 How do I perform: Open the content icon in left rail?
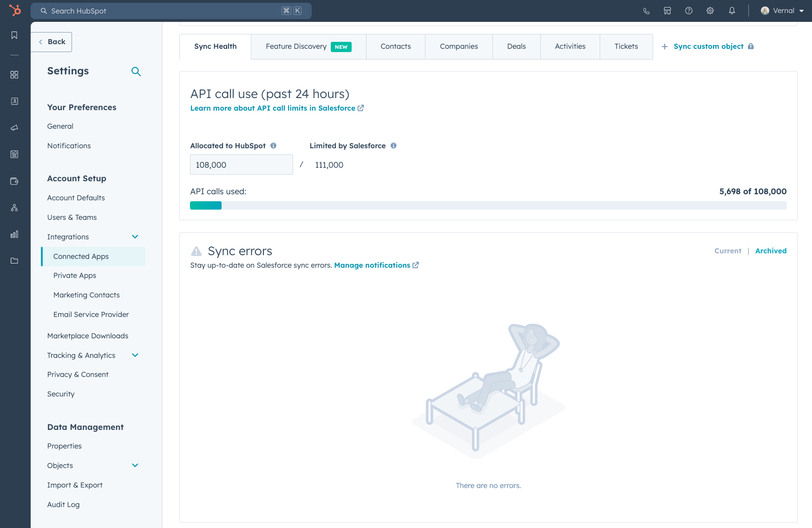[14, 154]
